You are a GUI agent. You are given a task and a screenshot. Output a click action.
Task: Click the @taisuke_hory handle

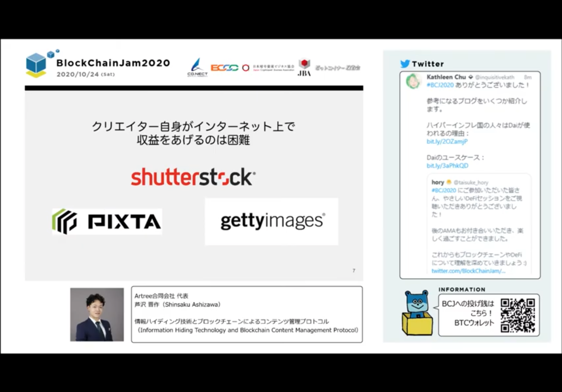[471, 182]
